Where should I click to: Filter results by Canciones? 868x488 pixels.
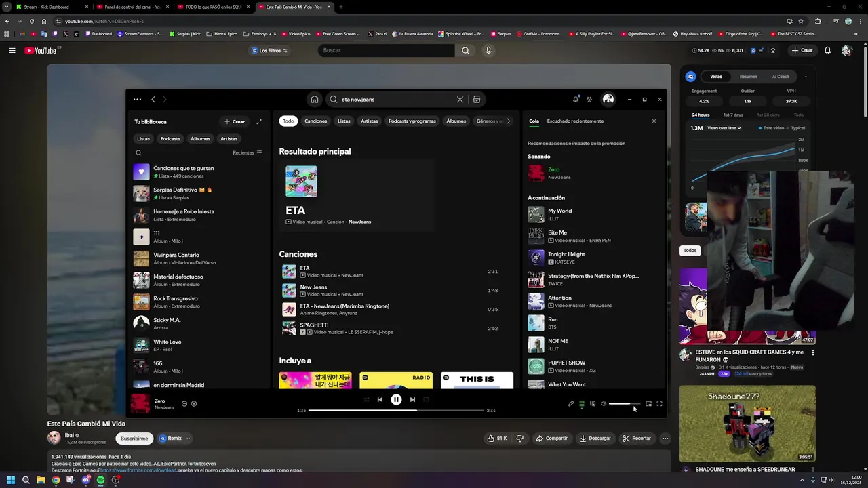(315, 121)
